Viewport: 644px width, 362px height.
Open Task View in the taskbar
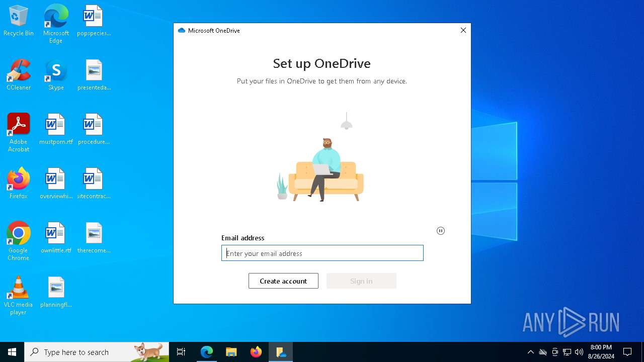tap(181, 352)
